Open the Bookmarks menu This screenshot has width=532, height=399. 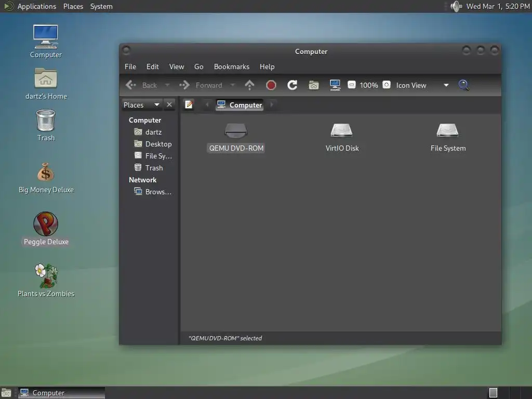tap(231, 66)
